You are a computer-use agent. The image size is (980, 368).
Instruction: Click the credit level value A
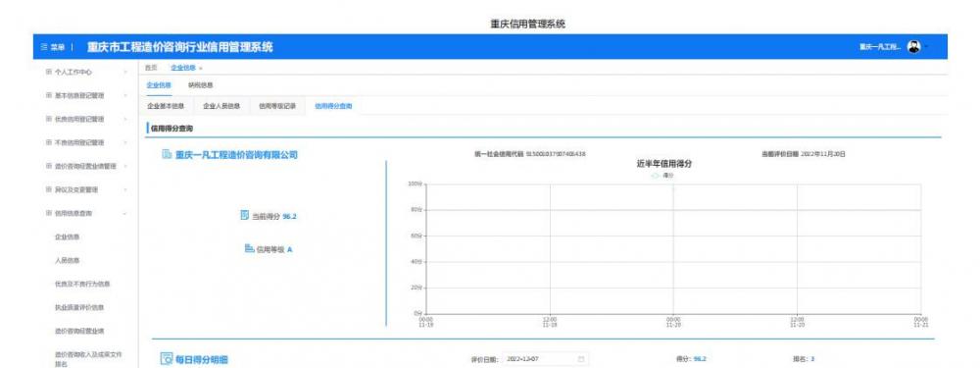(x=289, y=249)
